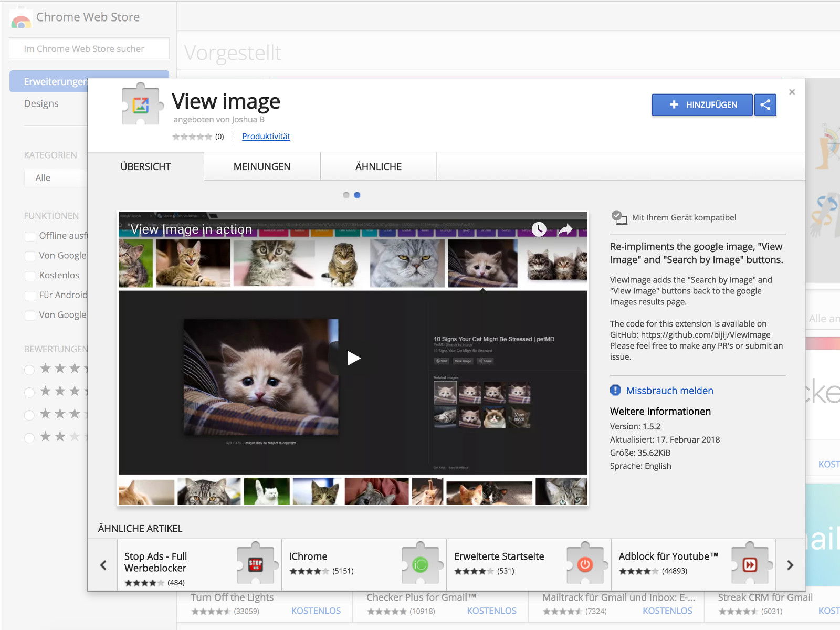This screenshot has height=630, width=840.
Task: Select the first carousel dot
Action: 346,195
